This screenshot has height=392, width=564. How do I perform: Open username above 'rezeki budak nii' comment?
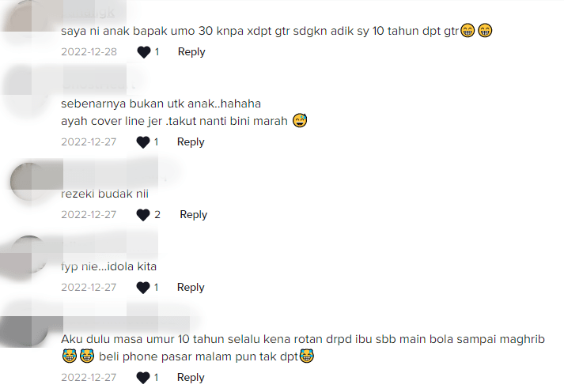pyautogui.click(x=113, y=175)
